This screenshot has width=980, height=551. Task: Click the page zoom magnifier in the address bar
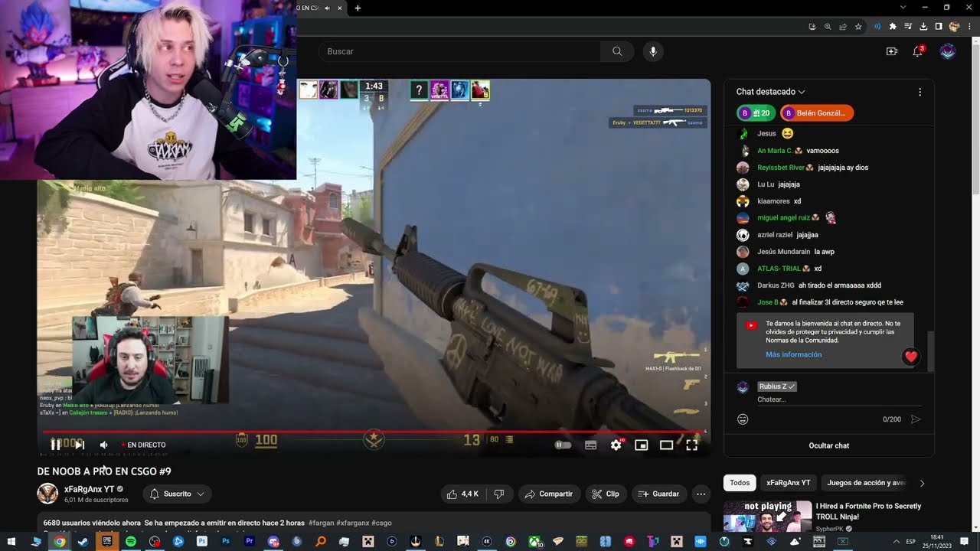pyautogui.click(x=828, y=27)
